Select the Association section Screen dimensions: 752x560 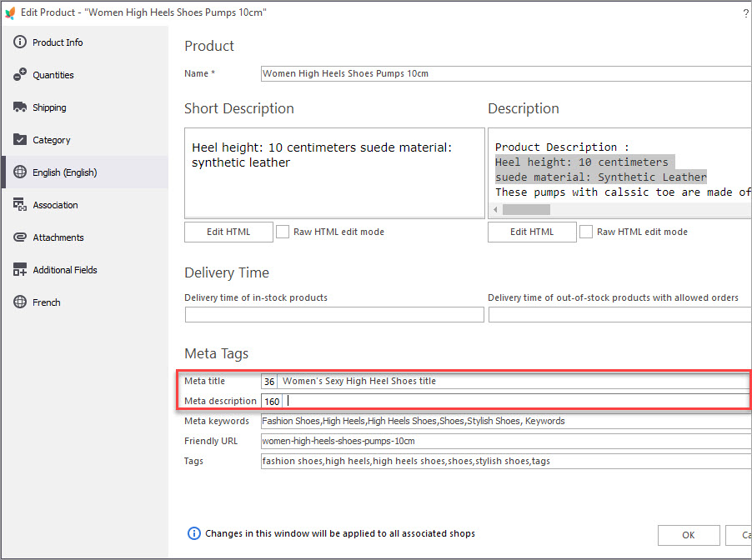point(85,205)
